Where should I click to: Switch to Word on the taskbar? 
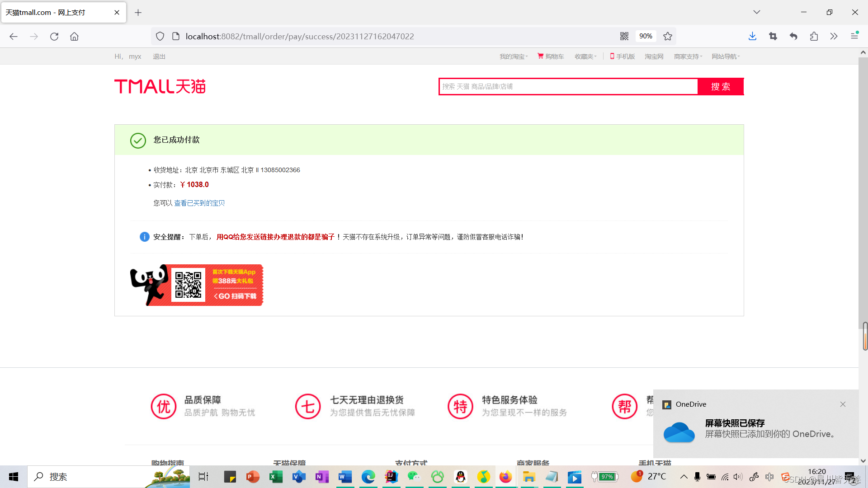point(345,477)
